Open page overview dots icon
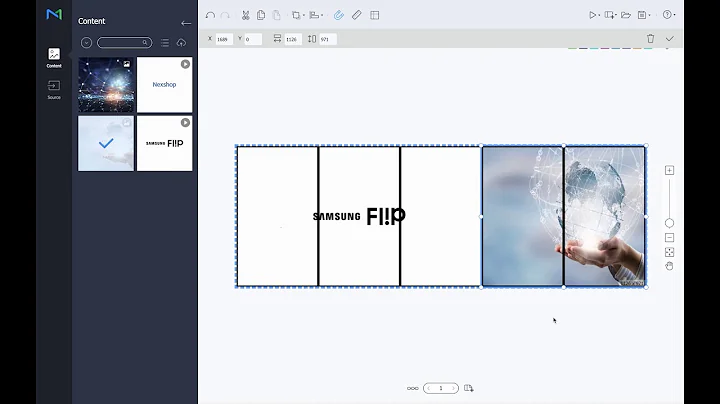Screen dimensions: 720x404 (x=412, y=388)
